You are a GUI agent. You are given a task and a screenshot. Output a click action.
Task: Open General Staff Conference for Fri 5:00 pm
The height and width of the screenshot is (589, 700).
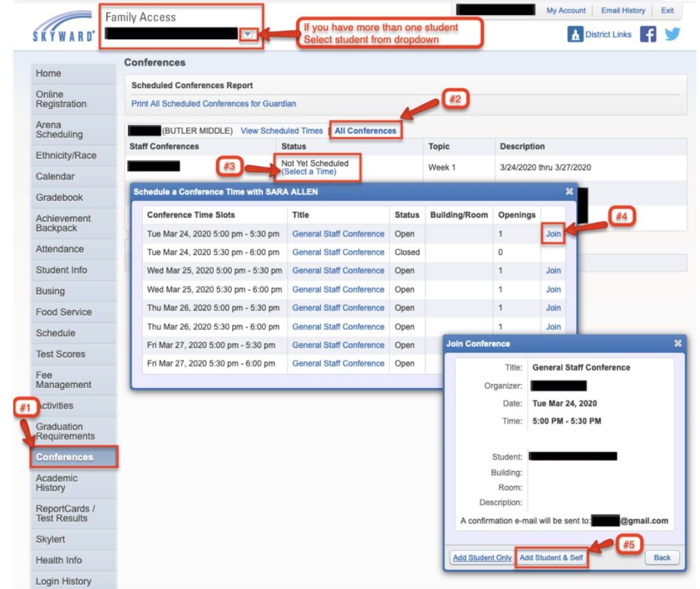[x=338, y=345]
